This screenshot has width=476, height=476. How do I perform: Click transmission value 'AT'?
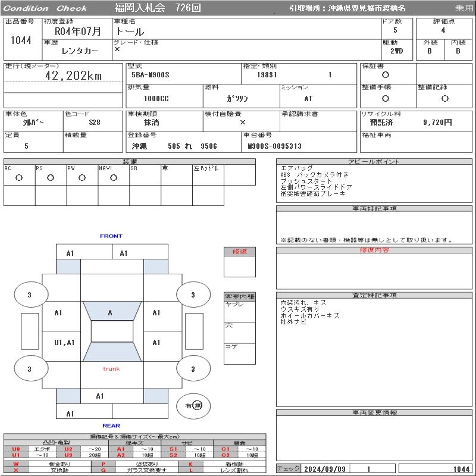click(x=308, y=99)
